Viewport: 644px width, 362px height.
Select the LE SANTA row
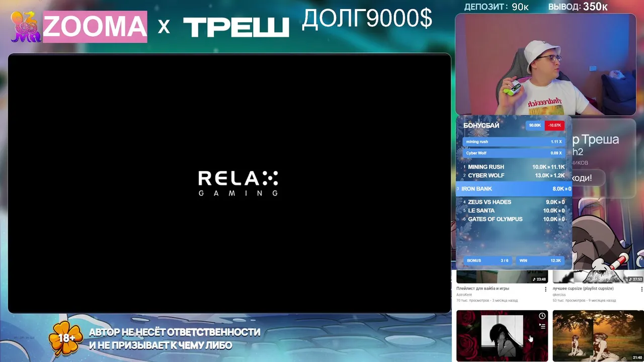514,211
